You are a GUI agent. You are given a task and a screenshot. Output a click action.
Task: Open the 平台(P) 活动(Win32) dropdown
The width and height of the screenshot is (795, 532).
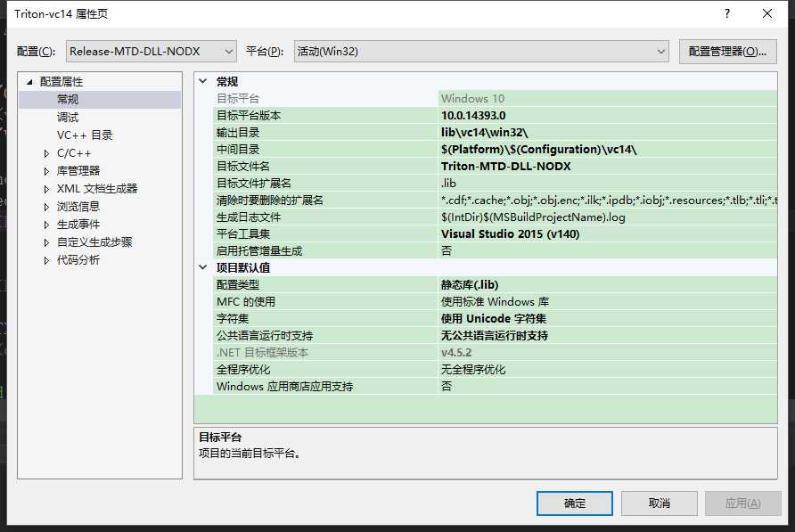[x=481, y=51]
